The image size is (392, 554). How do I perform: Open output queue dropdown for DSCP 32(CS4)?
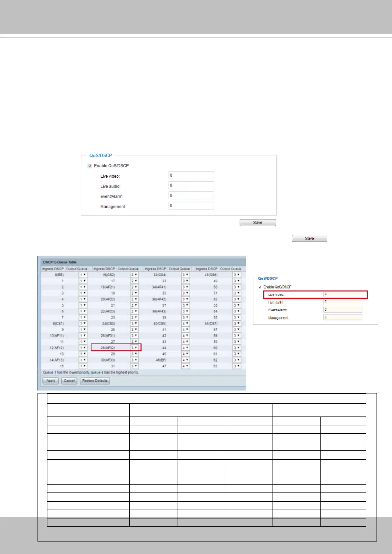pyautogui.click(x=186, y=275)
